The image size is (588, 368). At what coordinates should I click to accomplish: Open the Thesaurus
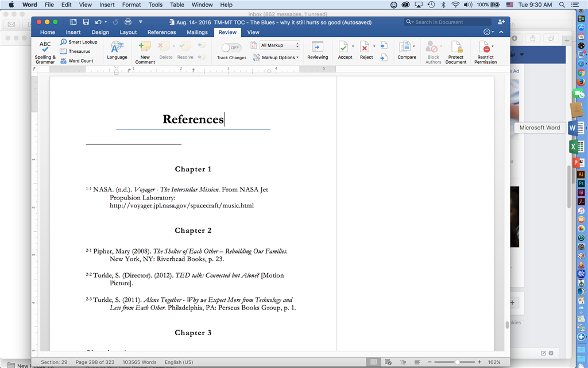75,51
